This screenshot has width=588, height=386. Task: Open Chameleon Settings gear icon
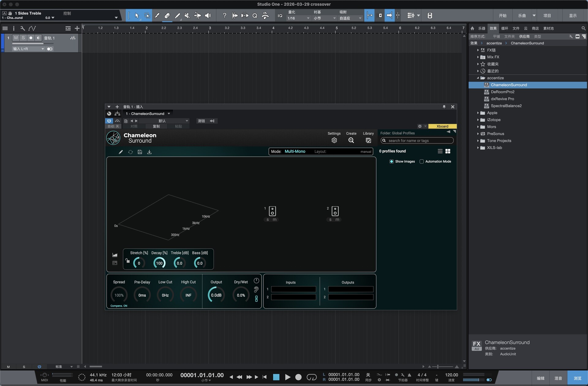334,140
